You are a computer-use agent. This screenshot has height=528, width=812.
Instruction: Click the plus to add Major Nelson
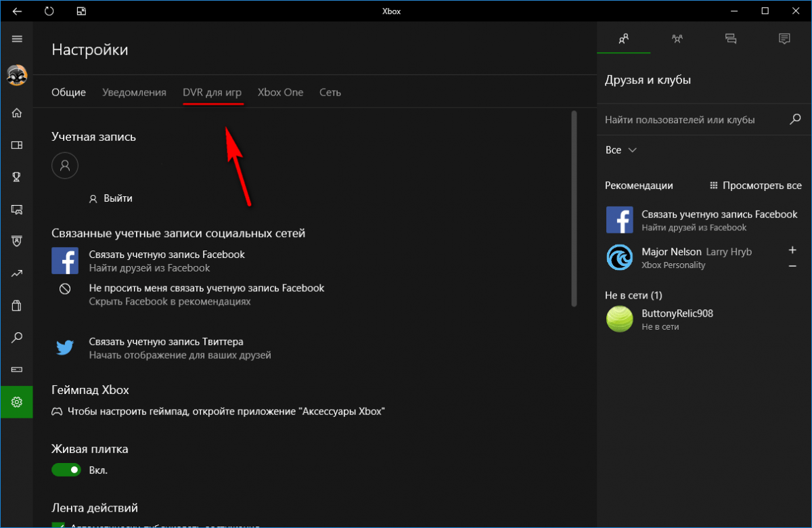tap(792, 250)
